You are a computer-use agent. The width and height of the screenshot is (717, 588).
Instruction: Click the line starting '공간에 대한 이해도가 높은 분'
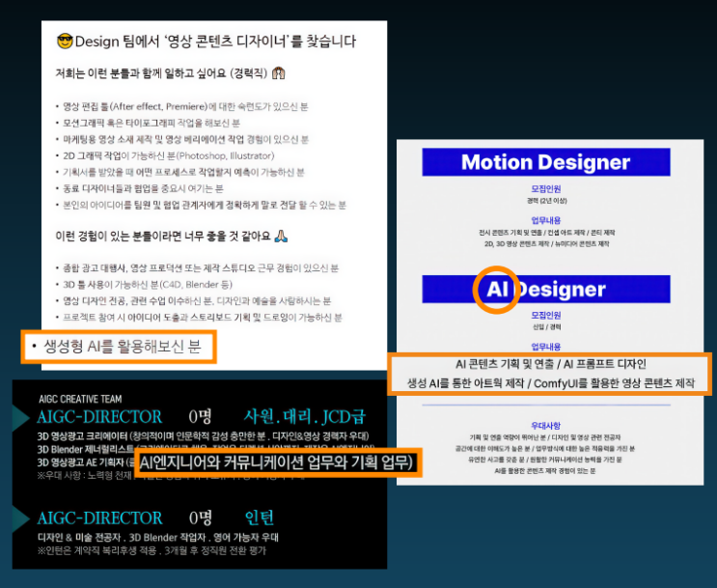[x=544, y=448]
